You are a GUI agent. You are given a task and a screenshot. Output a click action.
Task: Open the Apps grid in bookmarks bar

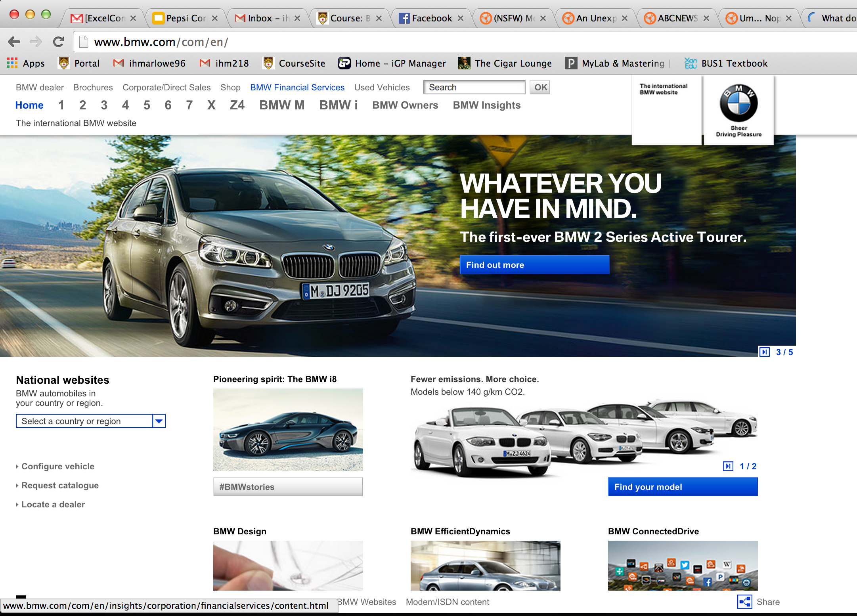pyautogui.click(x=26, y=63)
